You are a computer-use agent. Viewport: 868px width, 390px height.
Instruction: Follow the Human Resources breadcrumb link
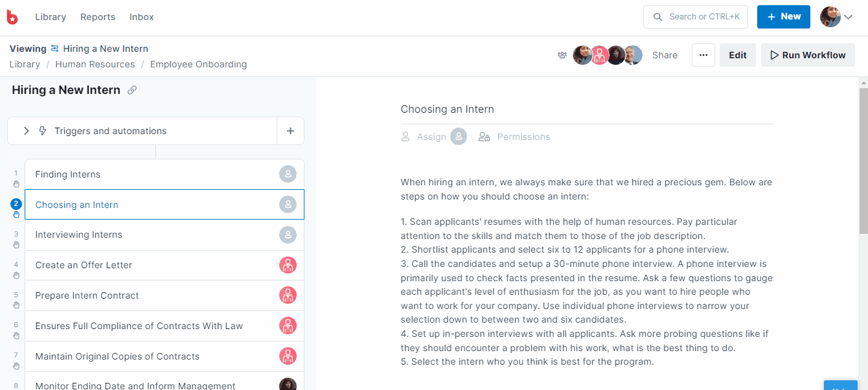point(95,64)
